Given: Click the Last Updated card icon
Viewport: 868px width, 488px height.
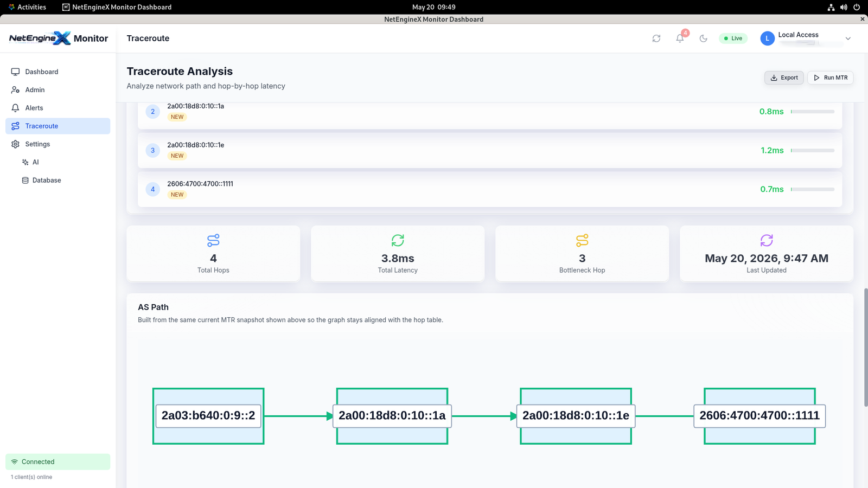Looking at the screenshot, I should (767, 240).
